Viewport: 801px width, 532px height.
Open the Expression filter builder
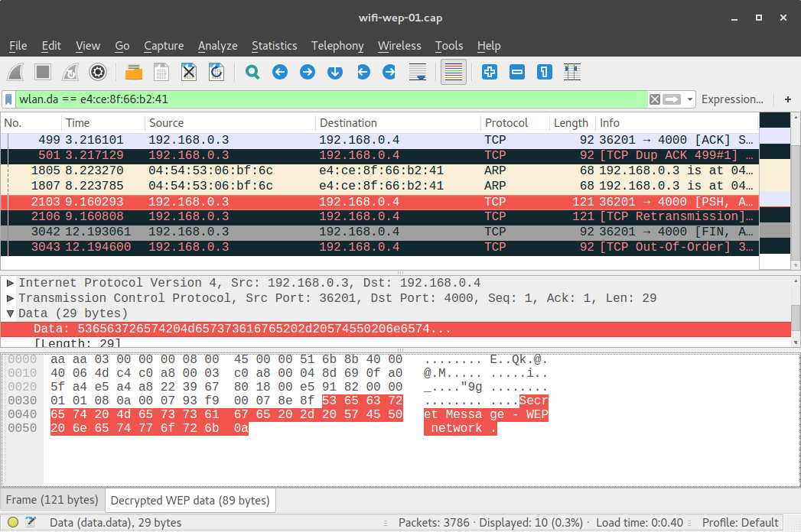coord(731,99)
